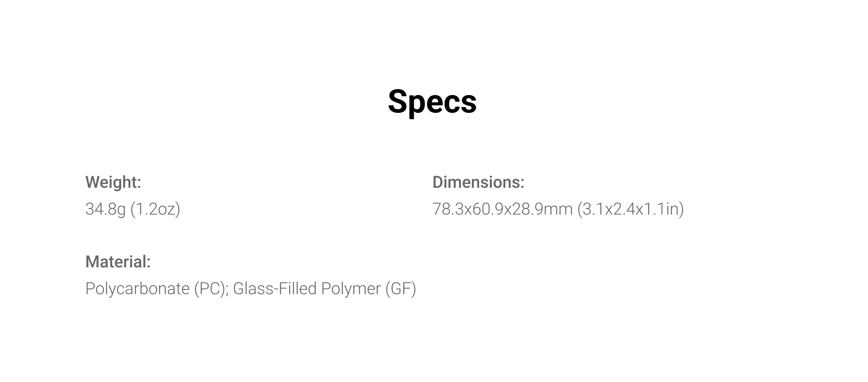
Task: Click the 3.1 value in inch dimensions
Action: 593,209
